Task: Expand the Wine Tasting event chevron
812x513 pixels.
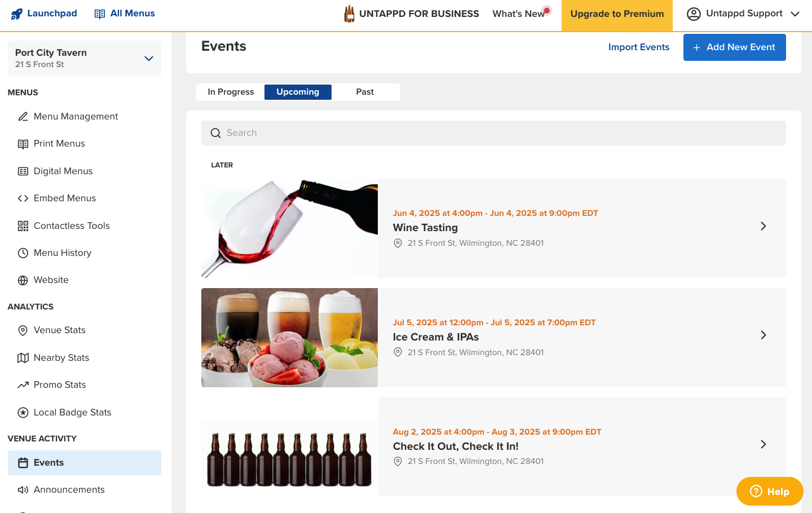Action: [763, 226]
